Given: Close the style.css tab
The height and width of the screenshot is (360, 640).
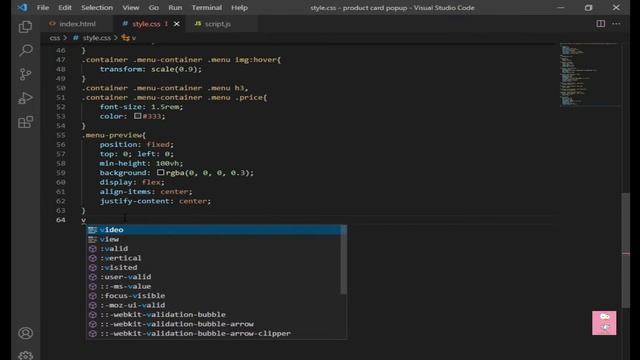Looking at the screenshot, I should tap(177, 24).
